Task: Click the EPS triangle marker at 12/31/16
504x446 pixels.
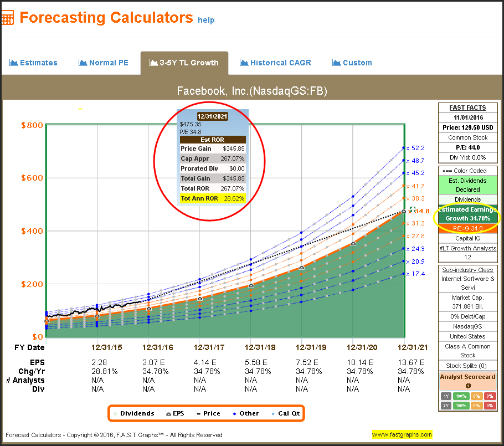Action: [x=148, y=309]
